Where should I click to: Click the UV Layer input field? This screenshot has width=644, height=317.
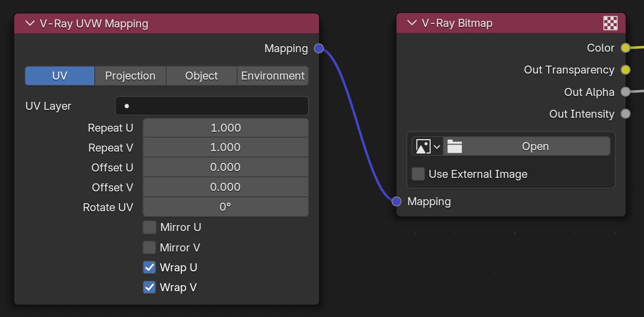[x=212, y=106]
